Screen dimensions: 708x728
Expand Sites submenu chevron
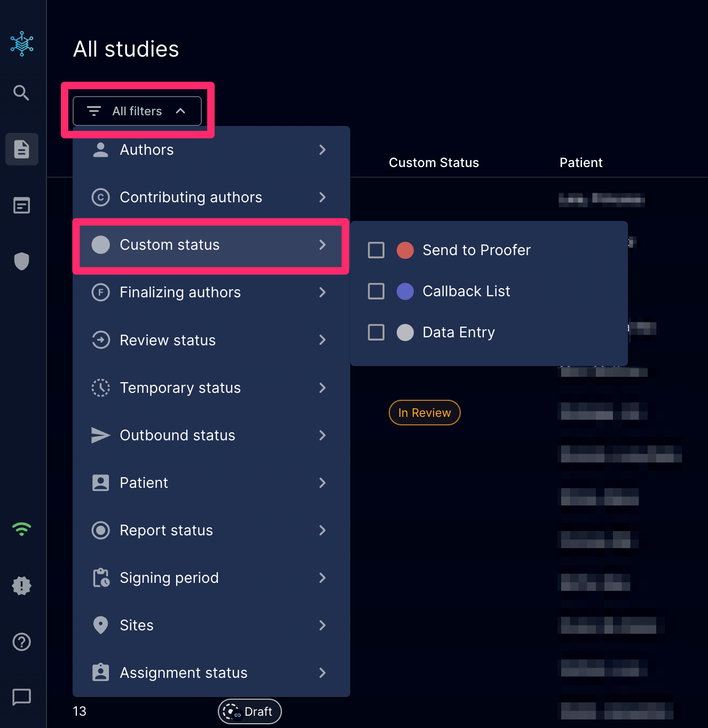pos(322,625)
